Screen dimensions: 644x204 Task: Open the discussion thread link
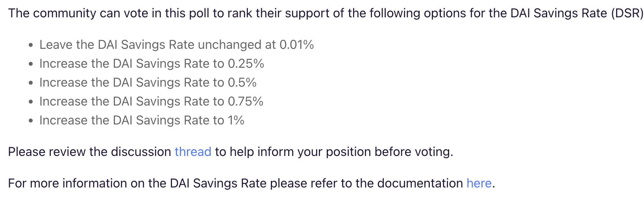(193, 152)
